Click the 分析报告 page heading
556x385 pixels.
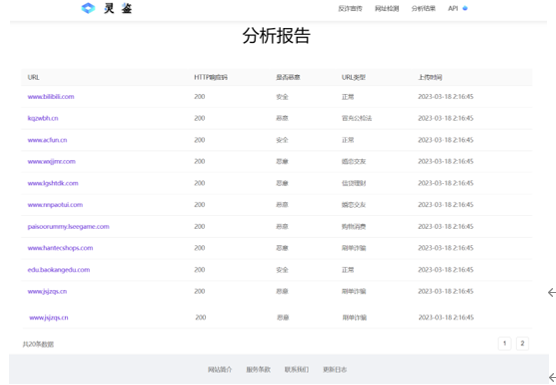[x=276, y=36]
